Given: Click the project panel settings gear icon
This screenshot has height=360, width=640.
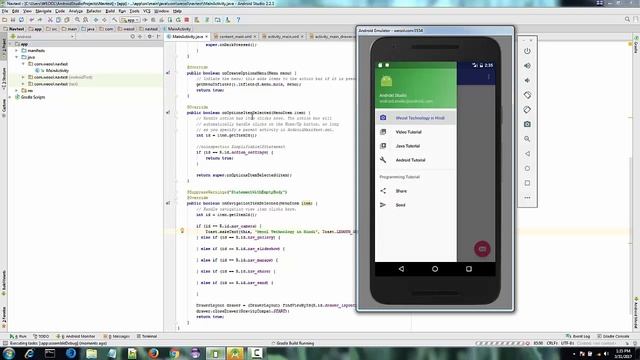Looking at the screenshot, I should [149, 36].
